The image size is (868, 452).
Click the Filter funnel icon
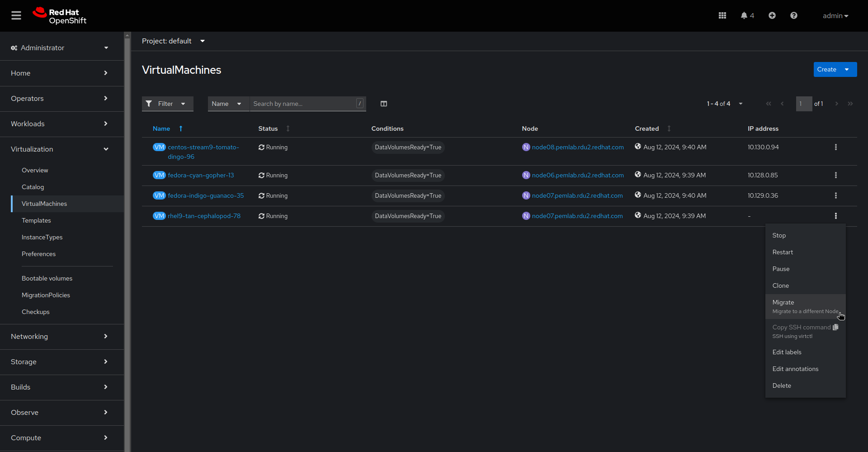(149, 104)
